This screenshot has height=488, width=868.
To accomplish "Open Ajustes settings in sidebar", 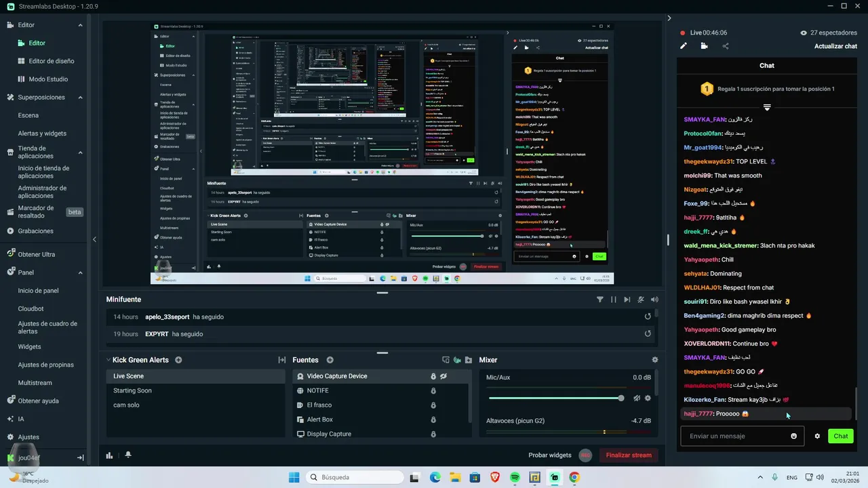I will tap(28, 437).
